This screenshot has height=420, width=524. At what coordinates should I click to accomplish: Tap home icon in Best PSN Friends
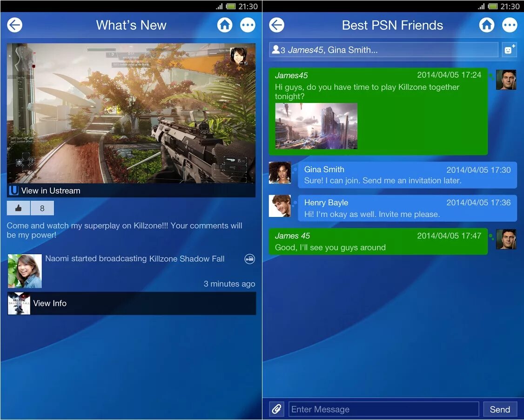tap(487, 25)
